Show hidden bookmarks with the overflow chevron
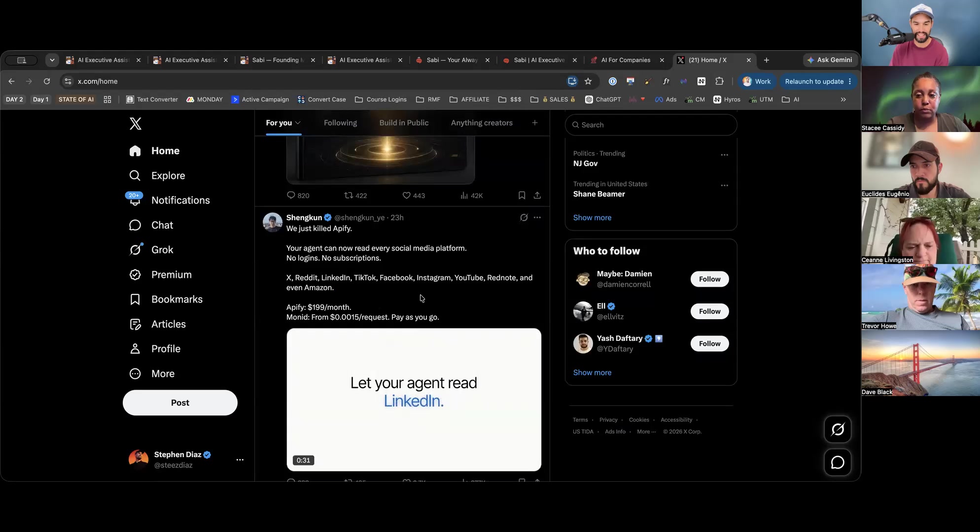Screen dimensions: 980x532 point(843,100)
